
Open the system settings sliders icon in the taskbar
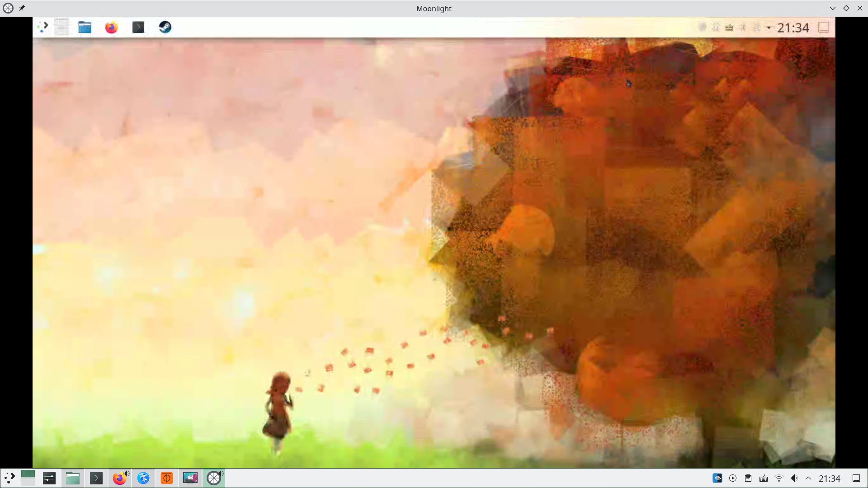coord(49,478)
